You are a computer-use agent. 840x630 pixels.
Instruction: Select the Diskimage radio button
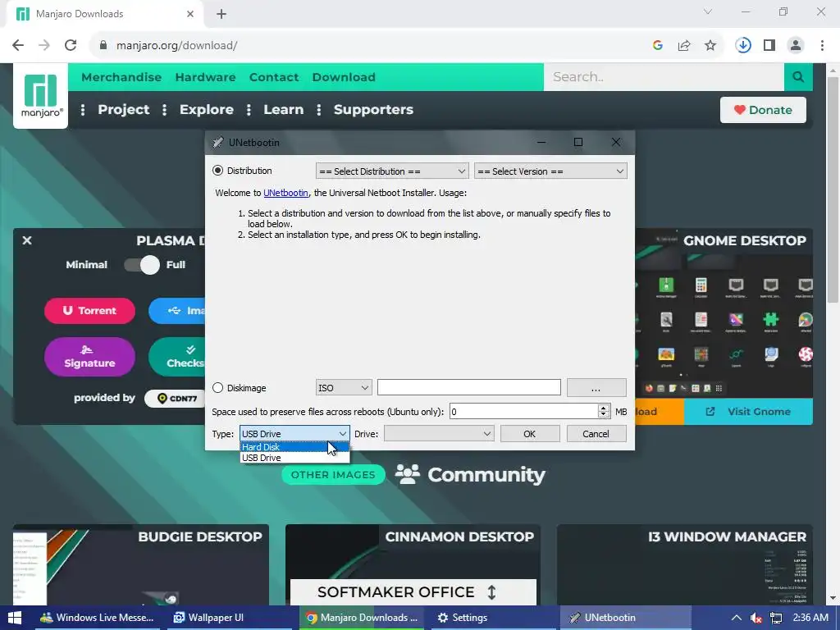(217, 387)
